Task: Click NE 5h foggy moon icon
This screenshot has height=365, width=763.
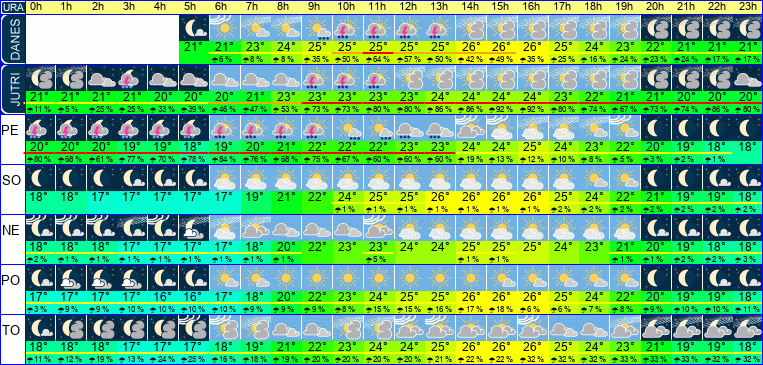Action: [x=194, y=228]
